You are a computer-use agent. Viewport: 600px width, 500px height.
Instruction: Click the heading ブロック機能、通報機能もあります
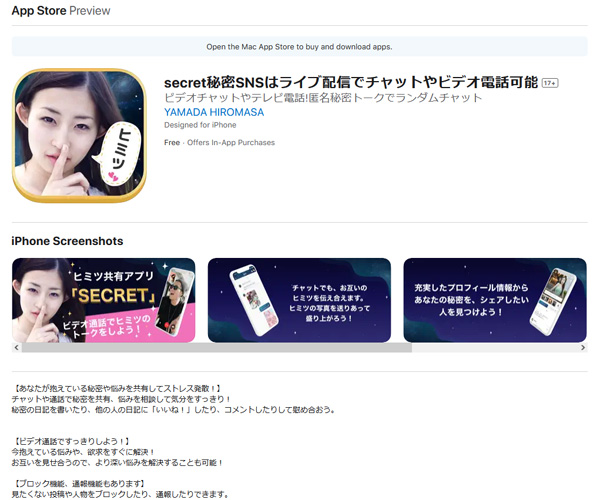[x=79, y=484]
